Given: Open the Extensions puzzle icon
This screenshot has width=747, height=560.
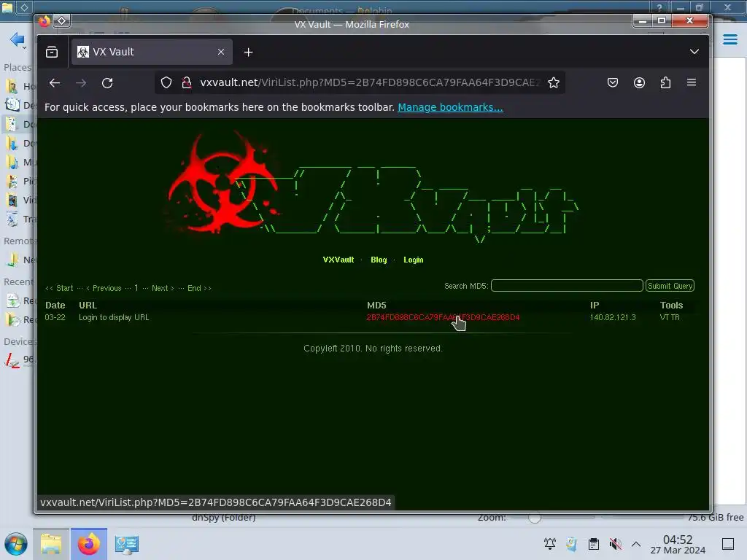Looking at the screenshot, I should (665, 83).
